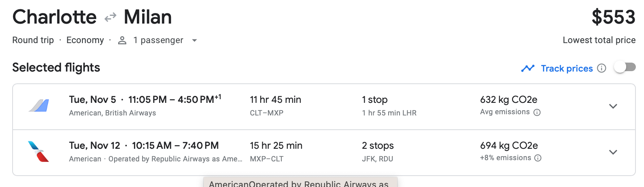Click the passenger person icon
This screenshot has width=644, height=187.
pyautogui.click(x=122, y=40)
